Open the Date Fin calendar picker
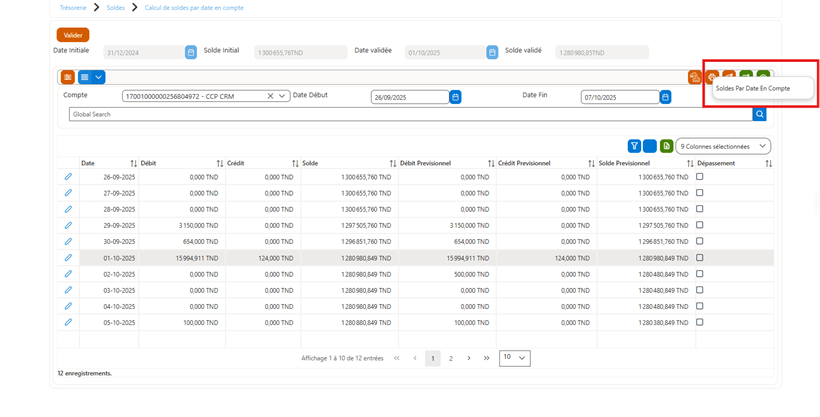Viewport: 820px width, 417px height. 665,97
